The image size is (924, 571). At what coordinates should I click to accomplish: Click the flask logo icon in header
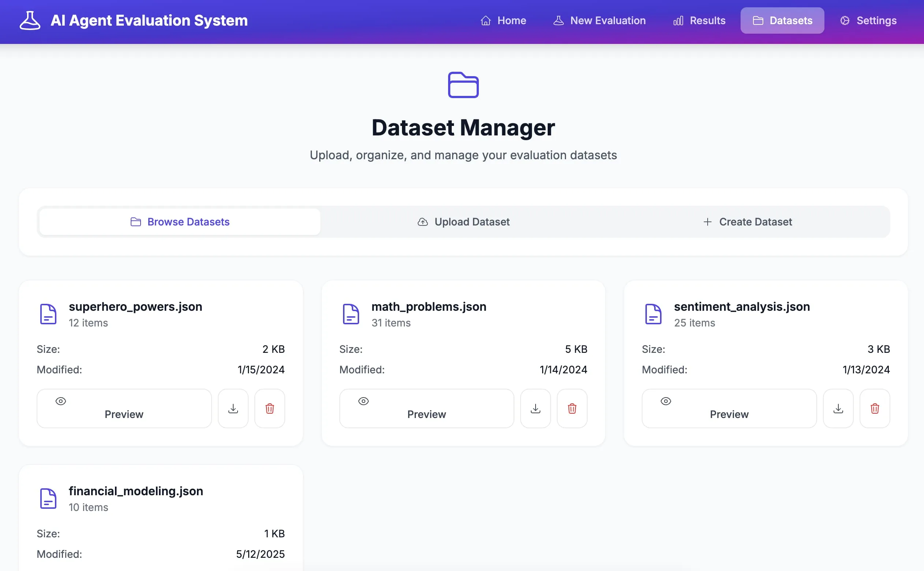point(30,20)
